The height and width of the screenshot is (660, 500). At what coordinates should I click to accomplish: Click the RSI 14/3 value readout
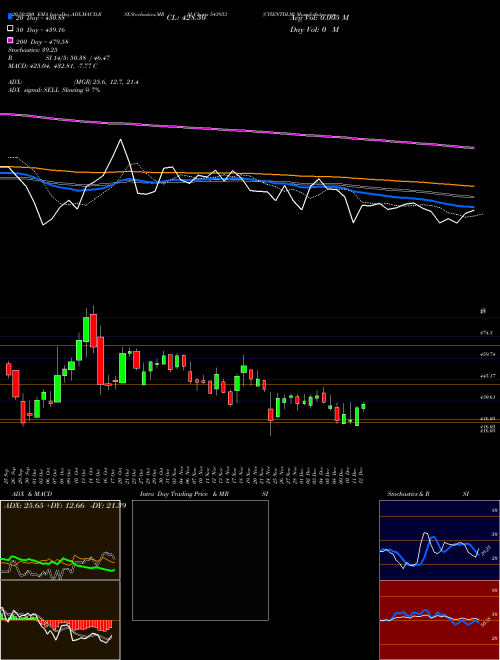click(x=78, y=58)
